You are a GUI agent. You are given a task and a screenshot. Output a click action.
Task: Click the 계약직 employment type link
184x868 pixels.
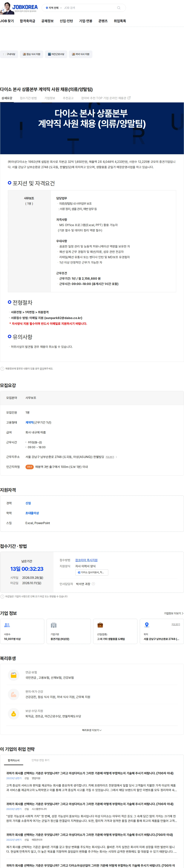29,423
